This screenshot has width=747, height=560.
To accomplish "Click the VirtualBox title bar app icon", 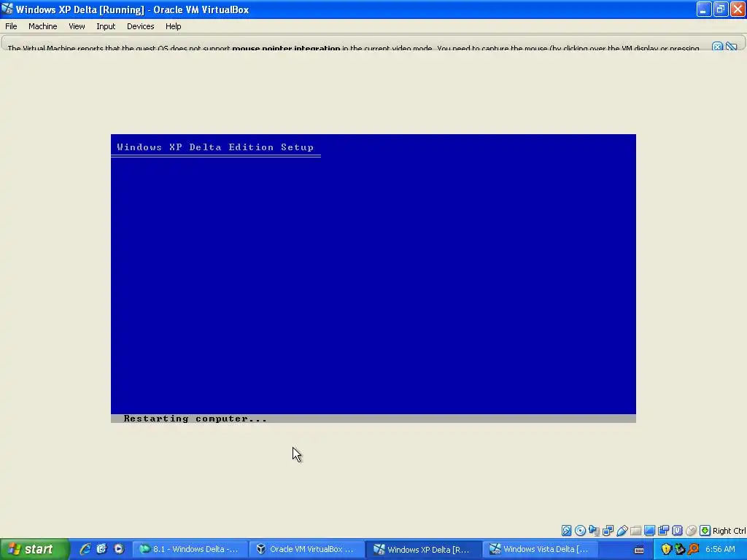I will point(7,9).
